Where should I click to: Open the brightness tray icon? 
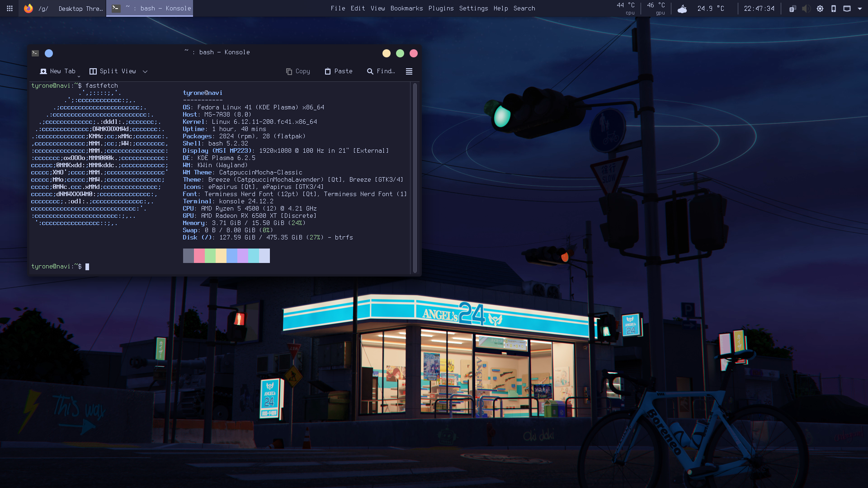820,9
